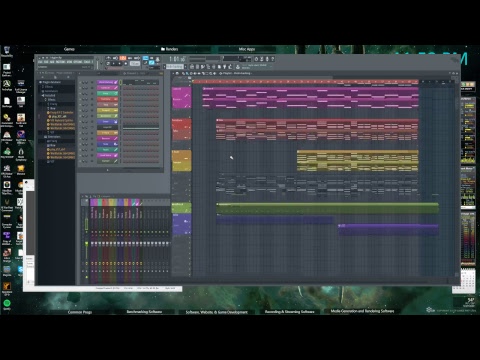The width and height of the screenshot is (480, 360).
Task: Toggle pattern/song mode switch
Action: 108,63
